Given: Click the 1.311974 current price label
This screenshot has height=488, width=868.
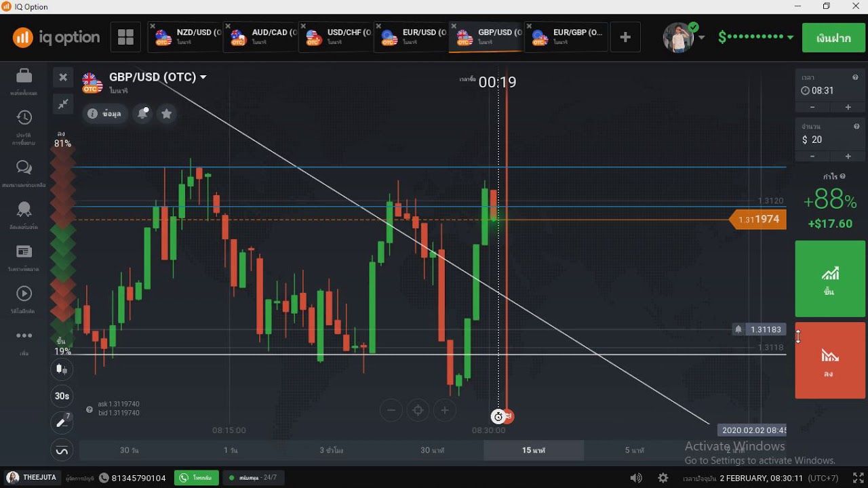Looking at the screenshot, I should [x=758, y=220].
